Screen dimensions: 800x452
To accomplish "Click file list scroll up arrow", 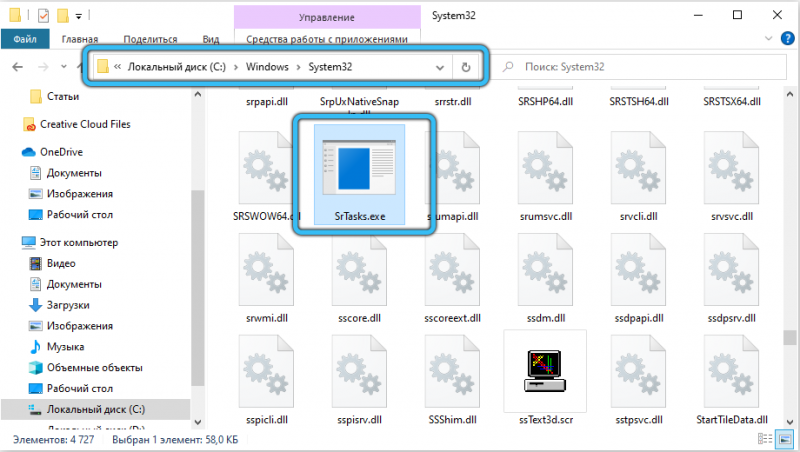I will tap(790, 94).
